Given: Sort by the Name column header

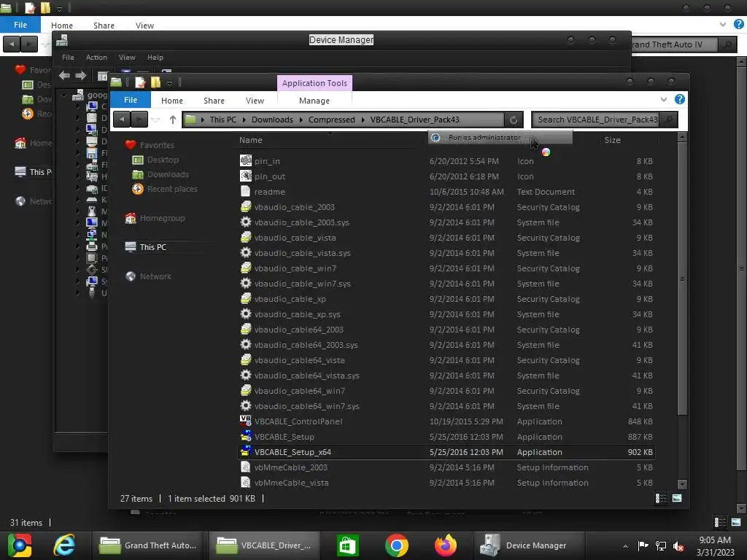Looking at the screenshot, I should click(x=251, y=140).
